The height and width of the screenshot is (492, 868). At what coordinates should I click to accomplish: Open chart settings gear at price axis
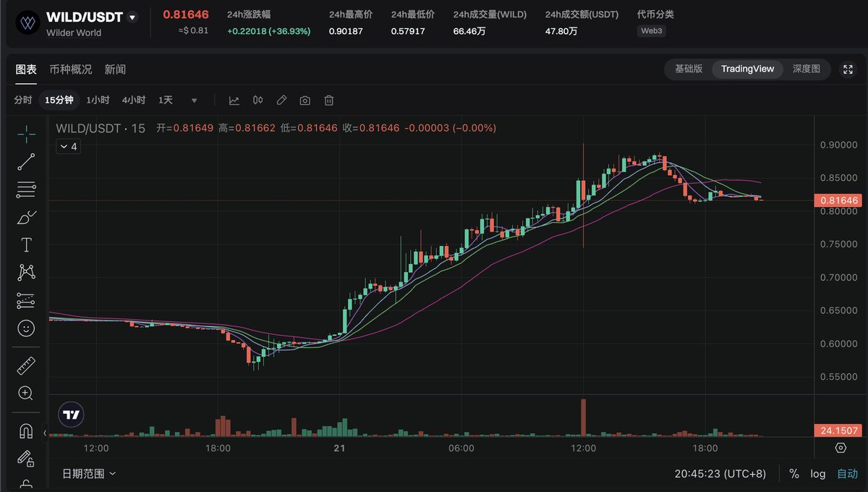(841, 448)
